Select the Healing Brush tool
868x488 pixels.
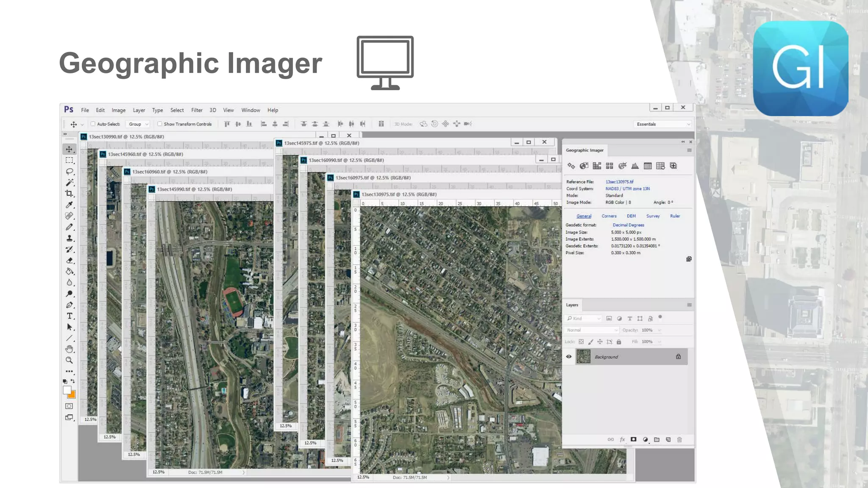(70, 216)
